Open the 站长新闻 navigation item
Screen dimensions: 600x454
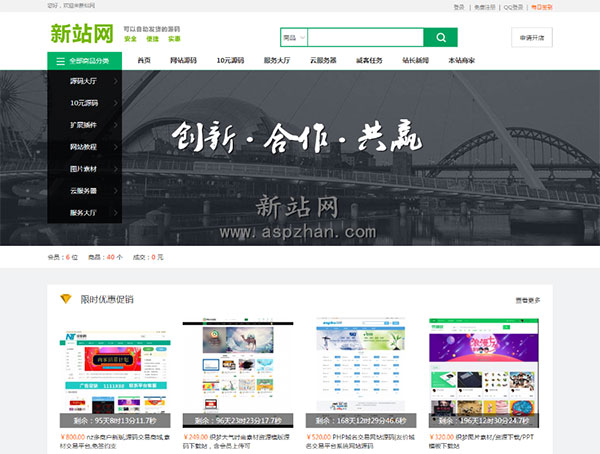coord(416,60)
